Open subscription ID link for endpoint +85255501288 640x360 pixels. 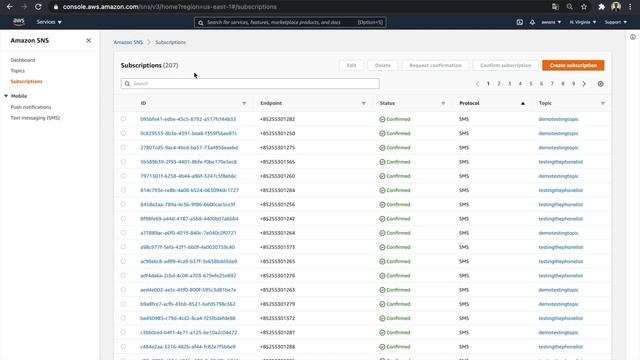click(188, 347)
